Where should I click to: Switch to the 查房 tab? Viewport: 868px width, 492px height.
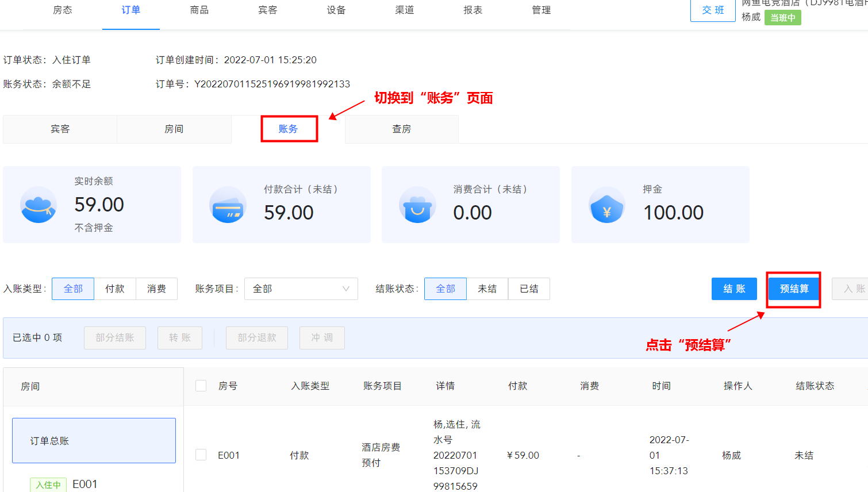[402, 129]
